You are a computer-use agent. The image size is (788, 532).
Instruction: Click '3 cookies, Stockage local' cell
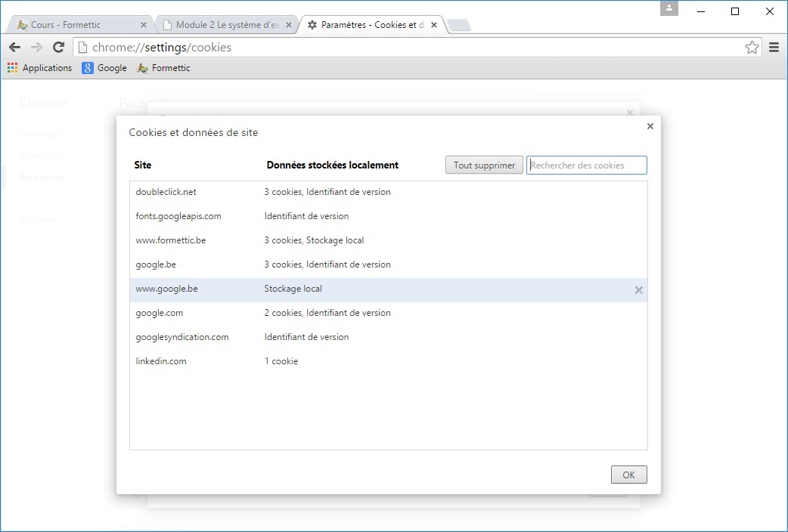(314, 240)
